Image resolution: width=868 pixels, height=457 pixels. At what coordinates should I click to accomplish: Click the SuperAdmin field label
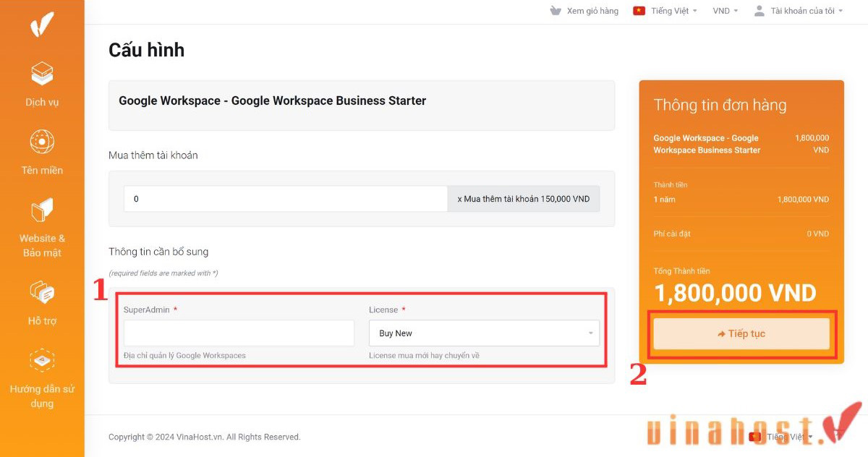tap(147, 309)
